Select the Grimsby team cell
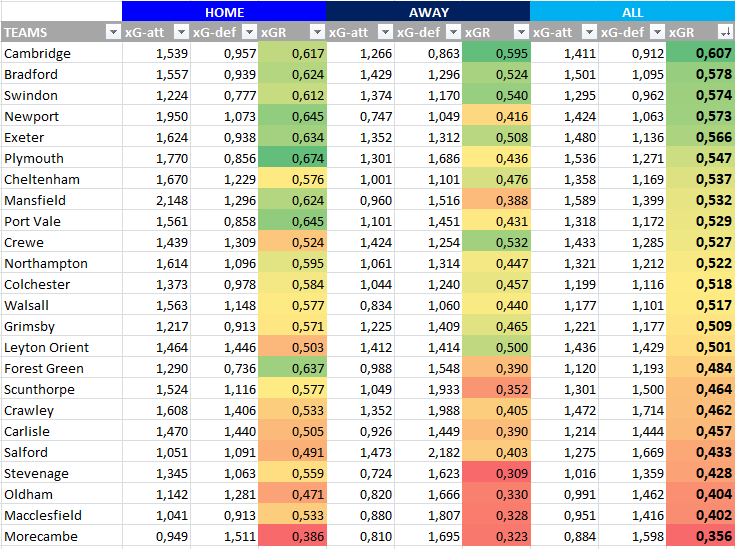This screenshot has width=735, height=549. [61, 326]
